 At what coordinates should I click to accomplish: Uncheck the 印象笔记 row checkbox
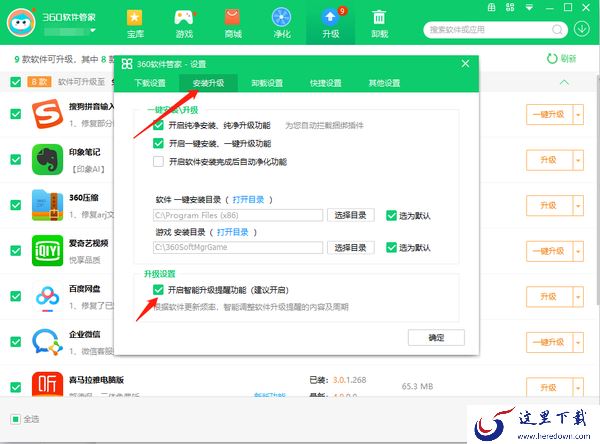[16, 159]
